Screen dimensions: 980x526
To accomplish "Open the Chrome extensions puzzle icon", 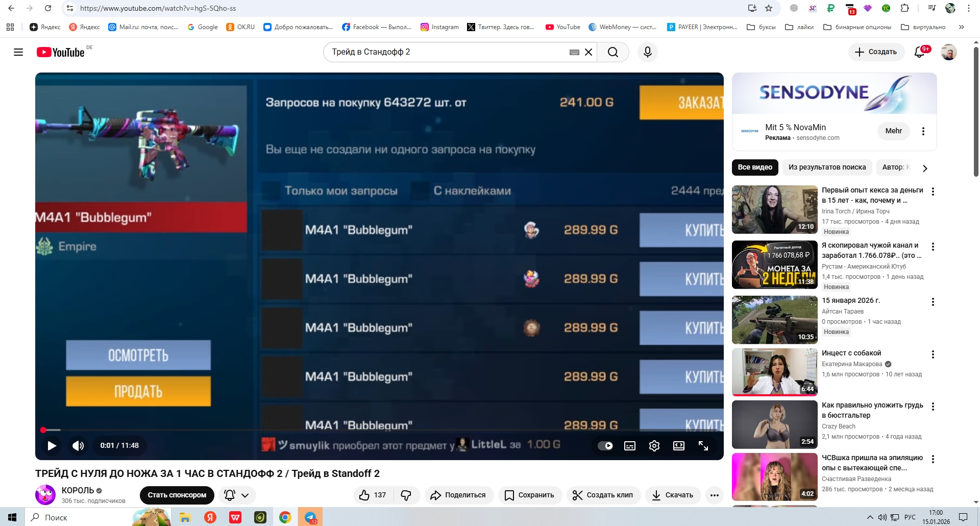I will (x=905, y=8).
